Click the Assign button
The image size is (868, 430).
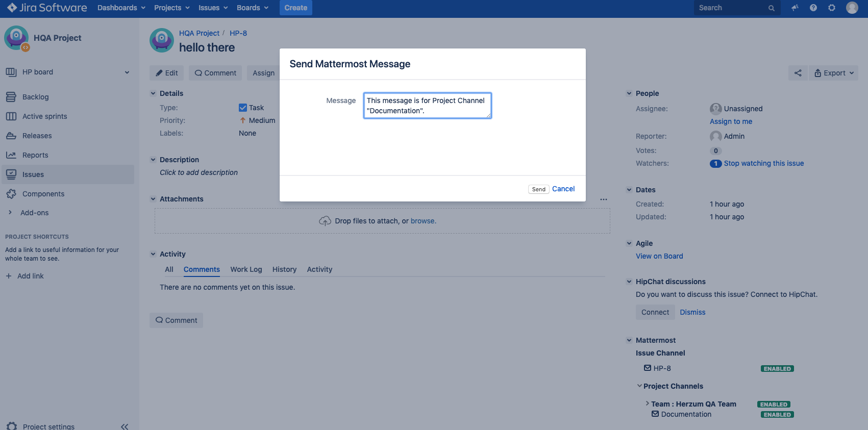[263, 73]
